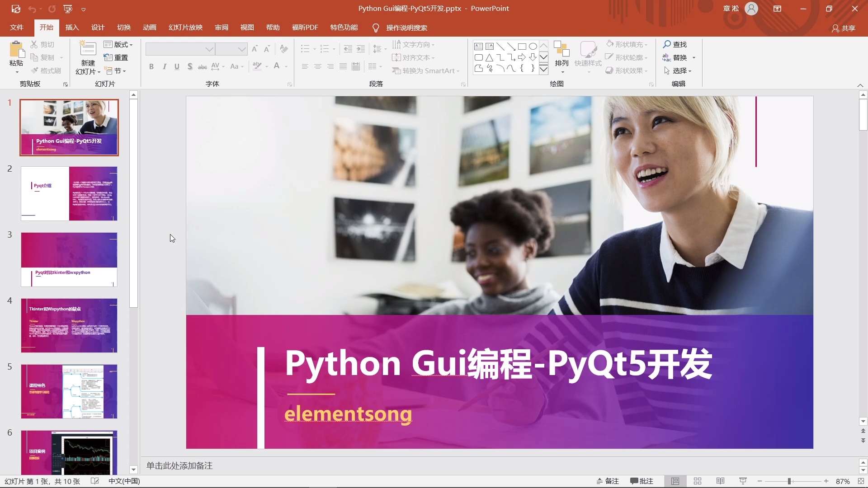Switch to the 插入 ribbon tab
868x488 pixels.
pyautogui.click(x=72, y=28)
